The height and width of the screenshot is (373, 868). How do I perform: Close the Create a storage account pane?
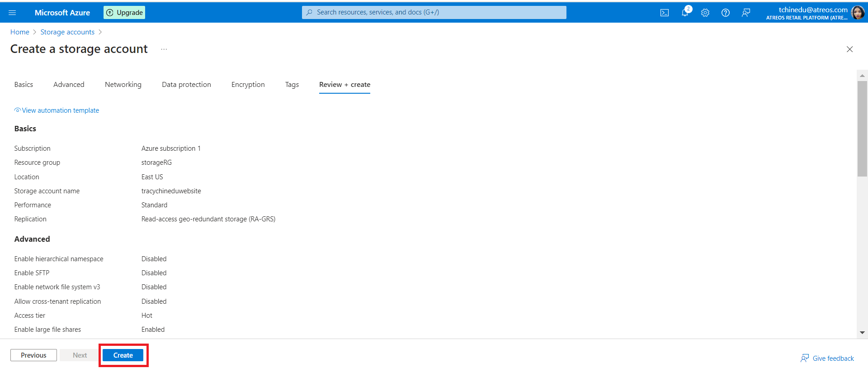coord(850,49)
